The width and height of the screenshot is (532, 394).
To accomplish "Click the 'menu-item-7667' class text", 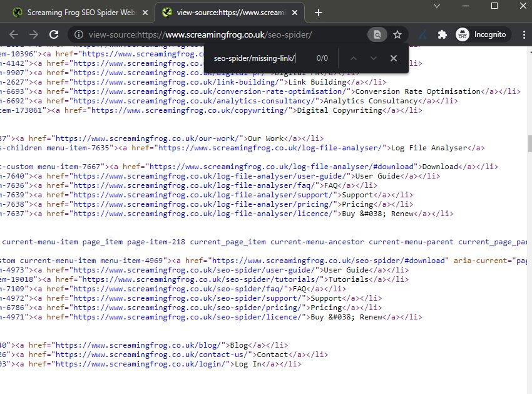I will pyautogui.click(x=69, y=167).
